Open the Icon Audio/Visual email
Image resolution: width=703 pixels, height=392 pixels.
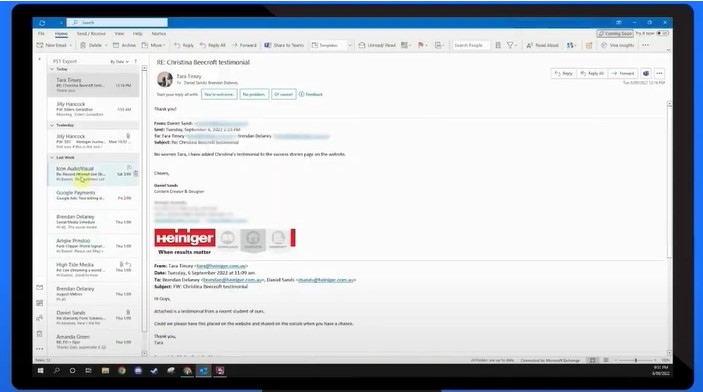93,174
